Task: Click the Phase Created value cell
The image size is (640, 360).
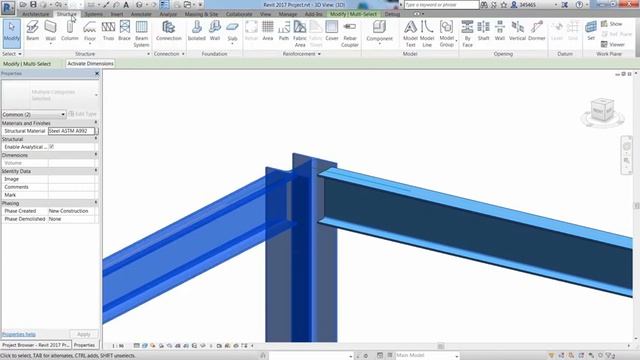Action: pyautogui.click(x=72, y=211)
